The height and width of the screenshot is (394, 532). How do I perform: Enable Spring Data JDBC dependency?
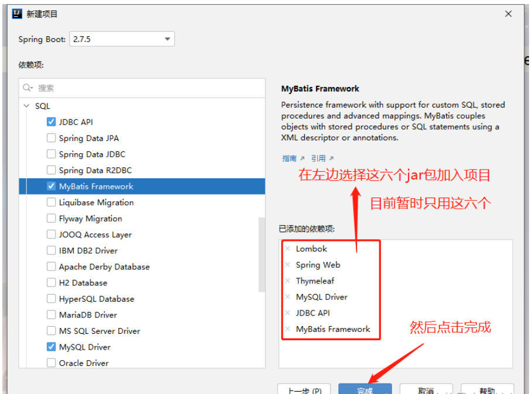tap(51, 154)
